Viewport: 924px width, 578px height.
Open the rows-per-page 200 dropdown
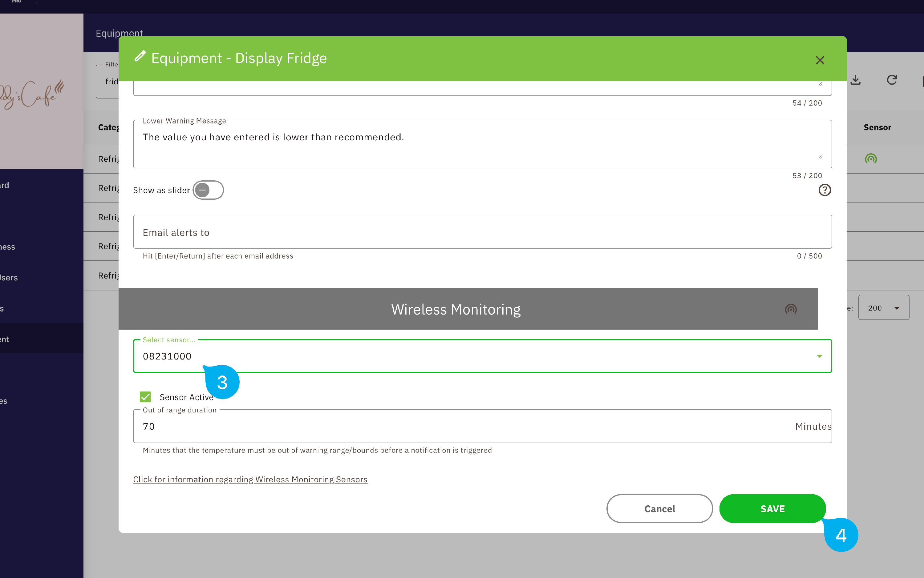(883, 308)
